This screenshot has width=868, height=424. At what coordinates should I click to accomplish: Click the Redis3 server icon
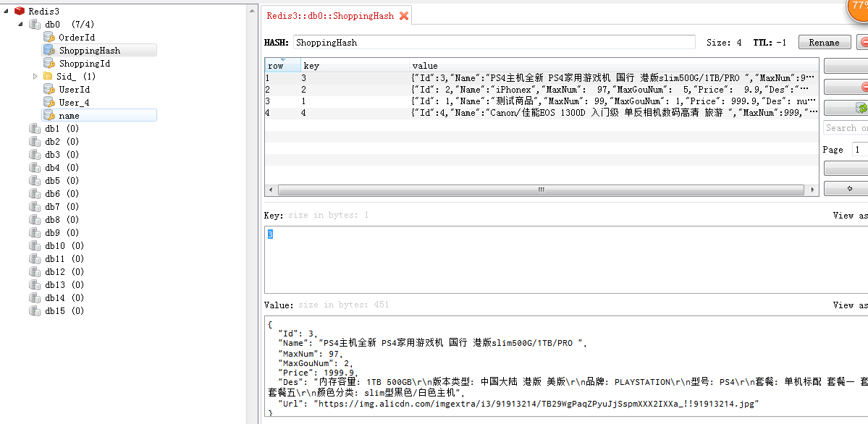[x=20, y=11]
